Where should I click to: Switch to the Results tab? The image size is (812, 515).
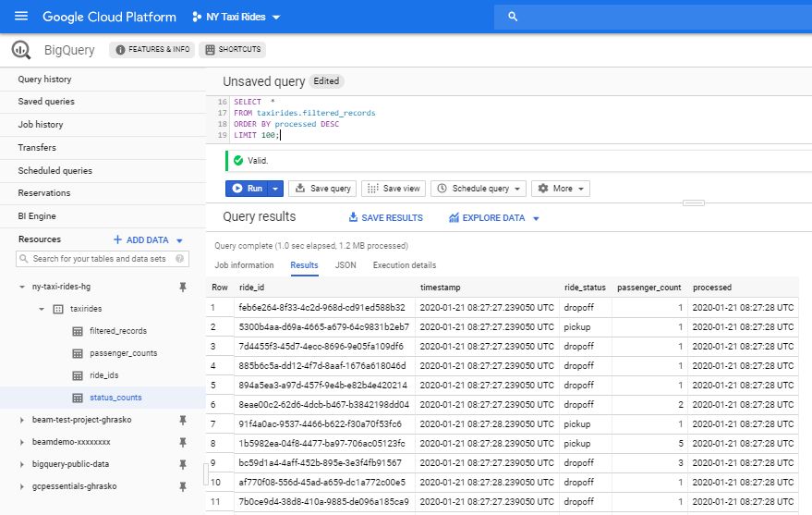[x=304, y=265]
